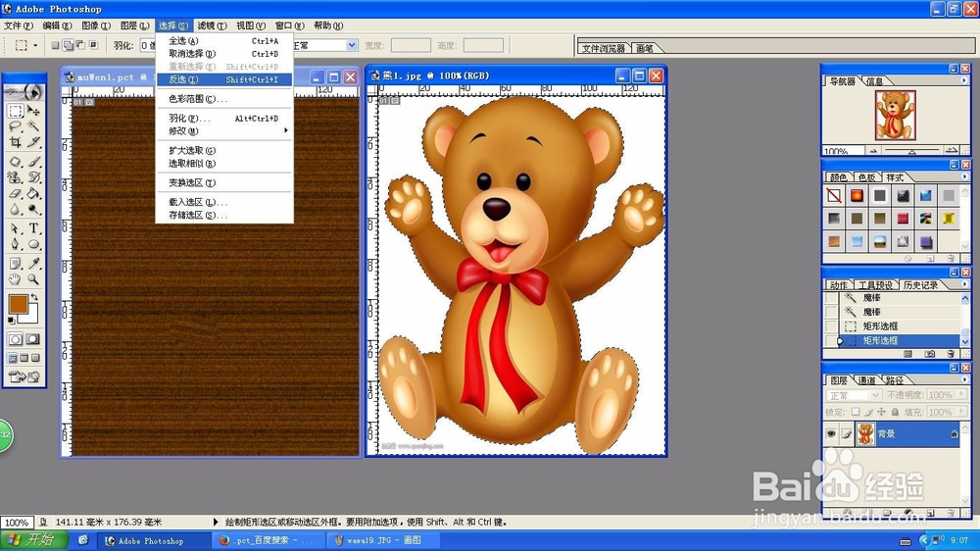Expand the 修改 submenu in Select menu
Image resolution: width=980 pixels, height=551 pixels.
tap(224, 130)
